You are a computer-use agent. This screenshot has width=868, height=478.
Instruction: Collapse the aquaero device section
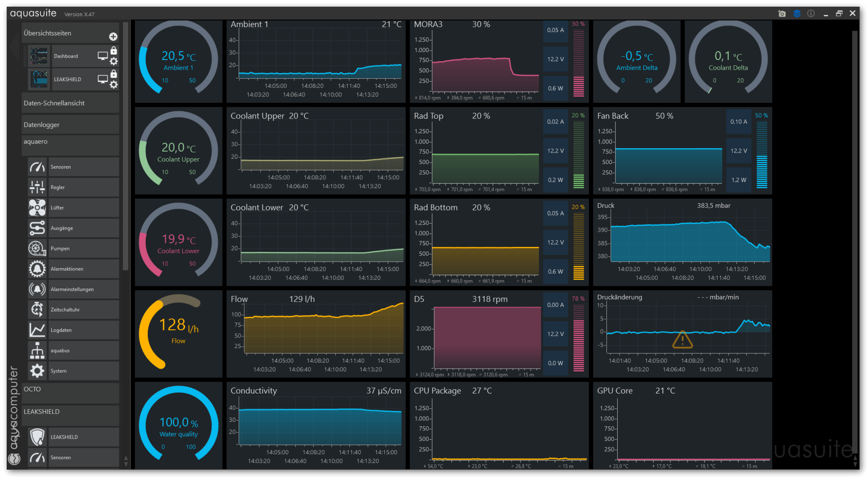70,142
